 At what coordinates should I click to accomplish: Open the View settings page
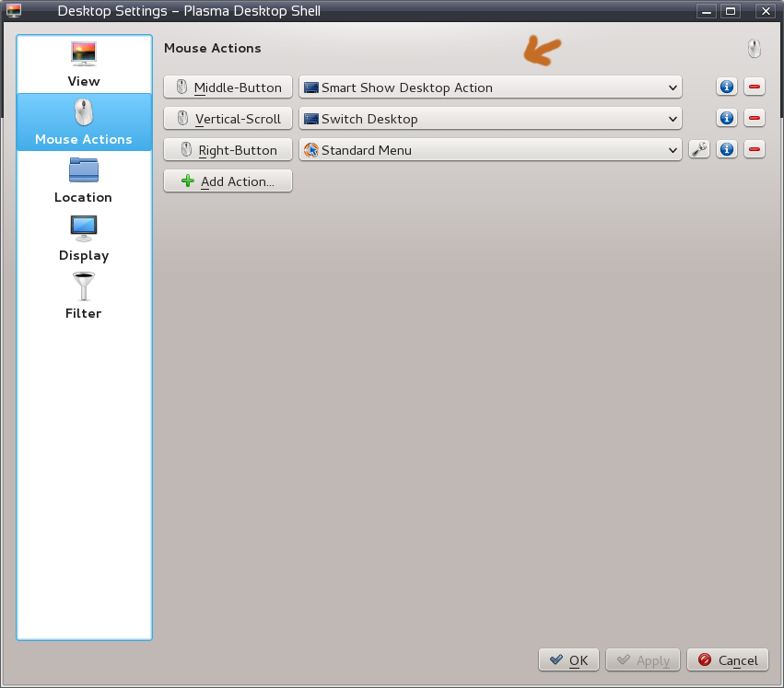(84, 65)
